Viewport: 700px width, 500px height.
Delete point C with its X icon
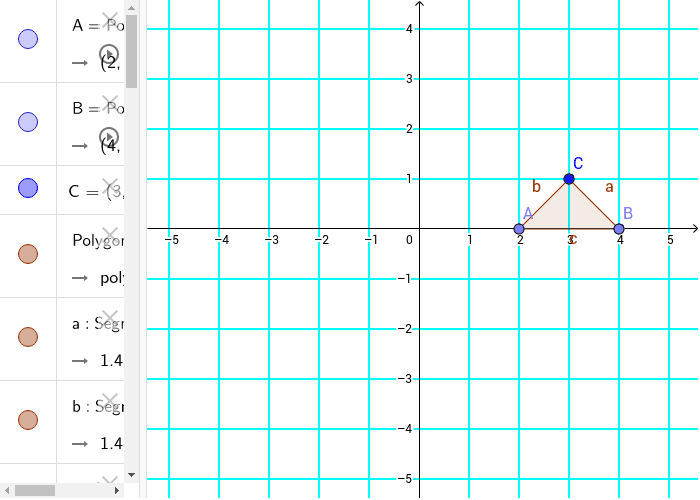110,186
